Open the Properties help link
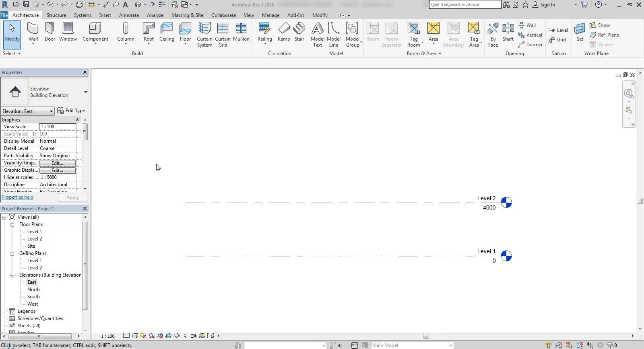The image size is (644, 349). [x=18, y=197]
